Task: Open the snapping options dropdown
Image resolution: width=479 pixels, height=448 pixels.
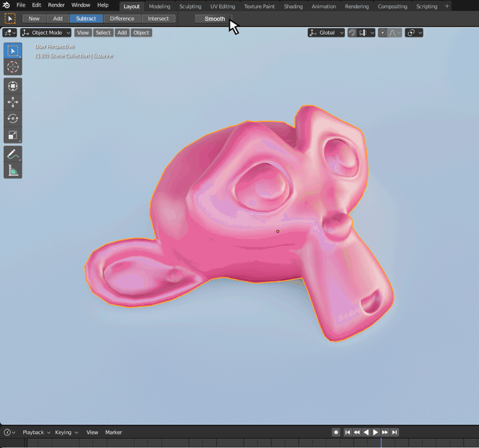Action: (366, 33)
